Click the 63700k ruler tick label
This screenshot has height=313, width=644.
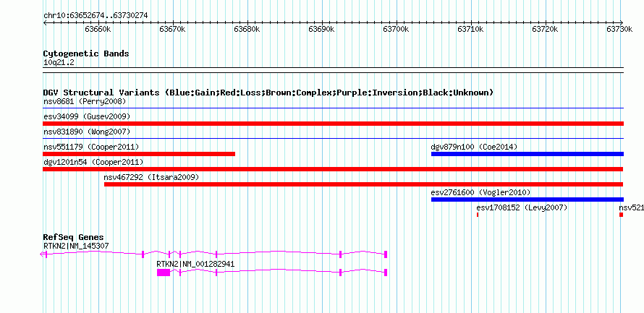(x=396, y=29)
